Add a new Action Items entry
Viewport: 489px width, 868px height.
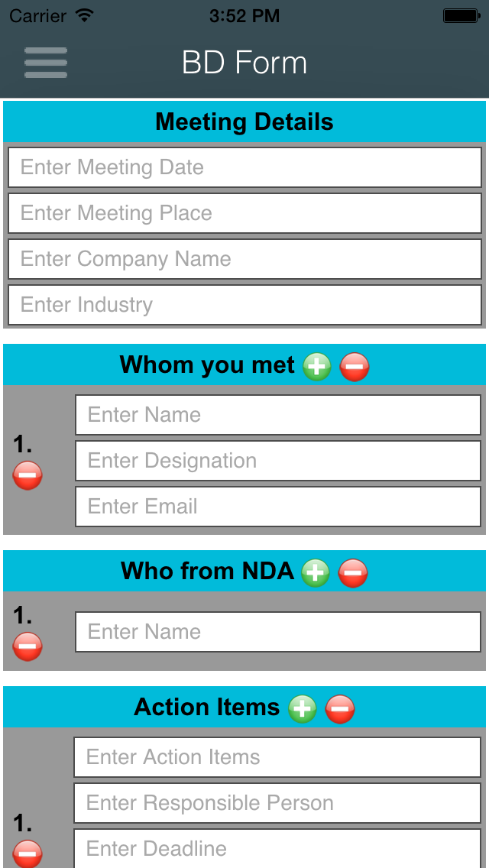click(303, 709)
